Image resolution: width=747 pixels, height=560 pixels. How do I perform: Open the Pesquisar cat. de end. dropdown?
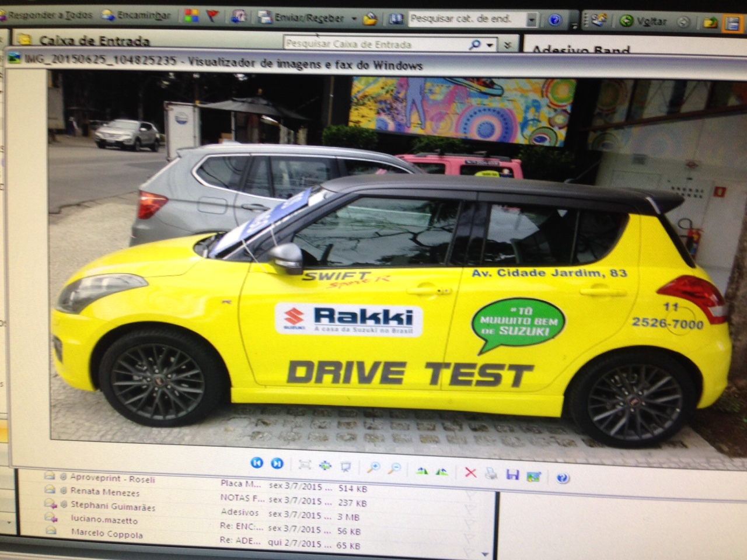pos(532,20)
